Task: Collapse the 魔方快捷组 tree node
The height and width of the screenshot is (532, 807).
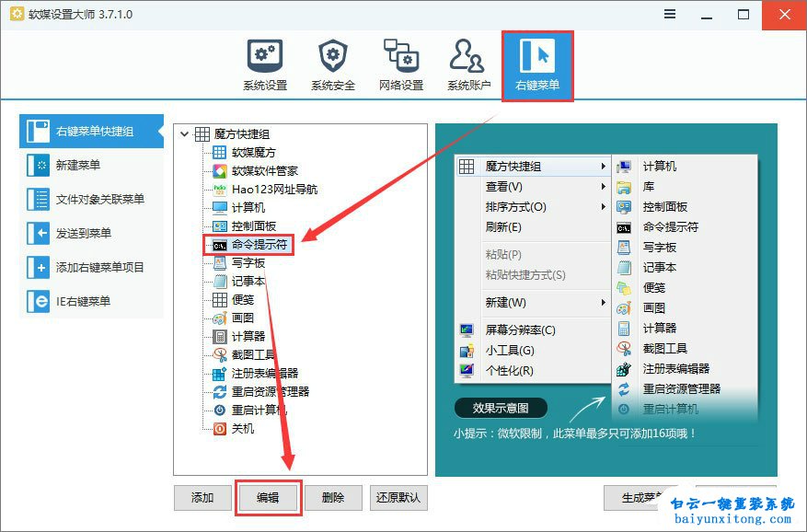Action: coord(184,132)
